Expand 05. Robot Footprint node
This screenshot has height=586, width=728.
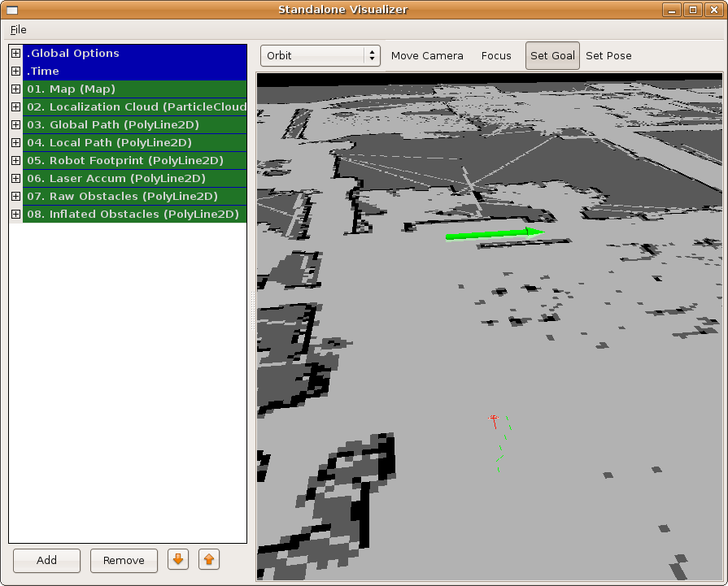(15, 160)
